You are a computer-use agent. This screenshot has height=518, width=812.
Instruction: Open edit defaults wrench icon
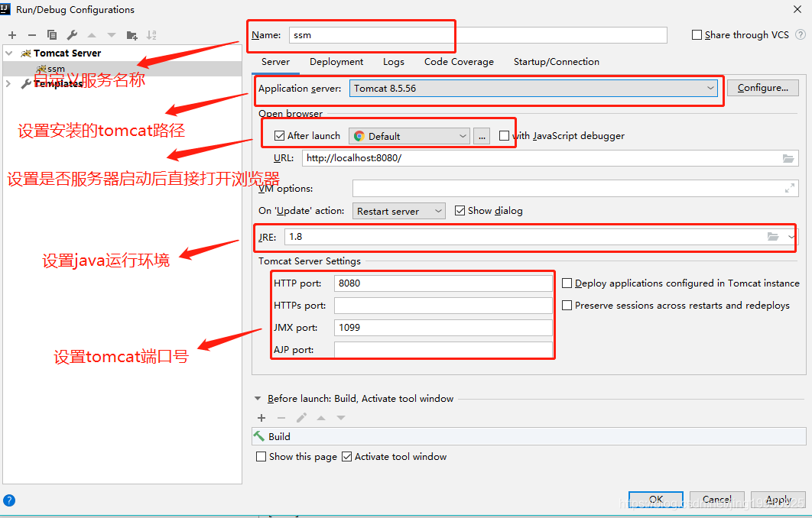pyautogui.click(x=72, y=35)
